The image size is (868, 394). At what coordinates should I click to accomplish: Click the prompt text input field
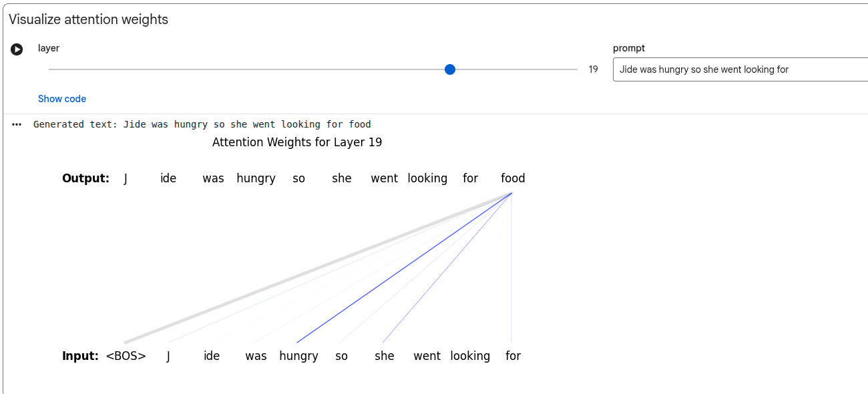tap(740, 69)
